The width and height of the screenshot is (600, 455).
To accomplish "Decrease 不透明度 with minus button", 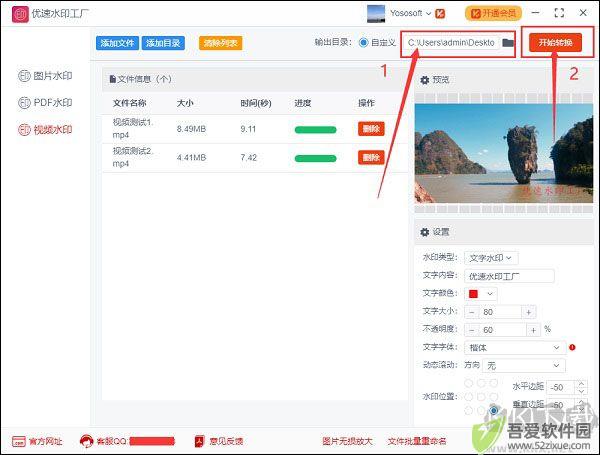I will coord(471,330).
